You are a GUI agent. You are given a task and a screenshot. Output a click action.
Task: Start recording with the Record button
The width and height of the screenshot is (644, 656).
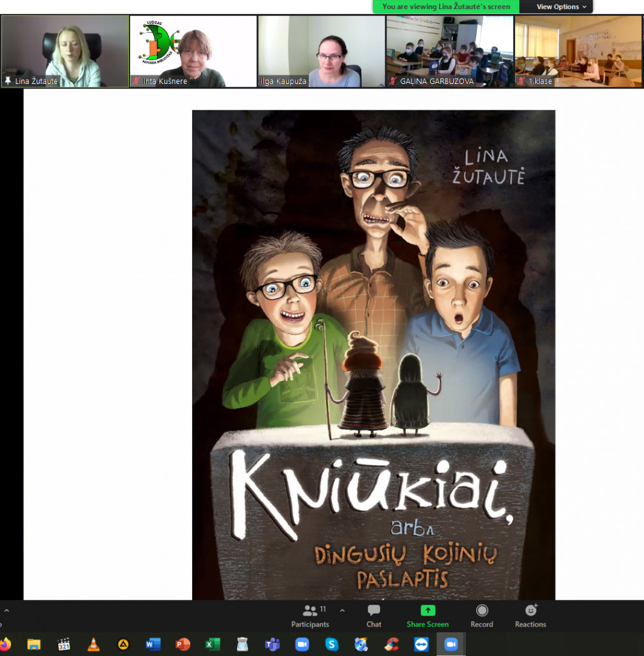point(482,616)
